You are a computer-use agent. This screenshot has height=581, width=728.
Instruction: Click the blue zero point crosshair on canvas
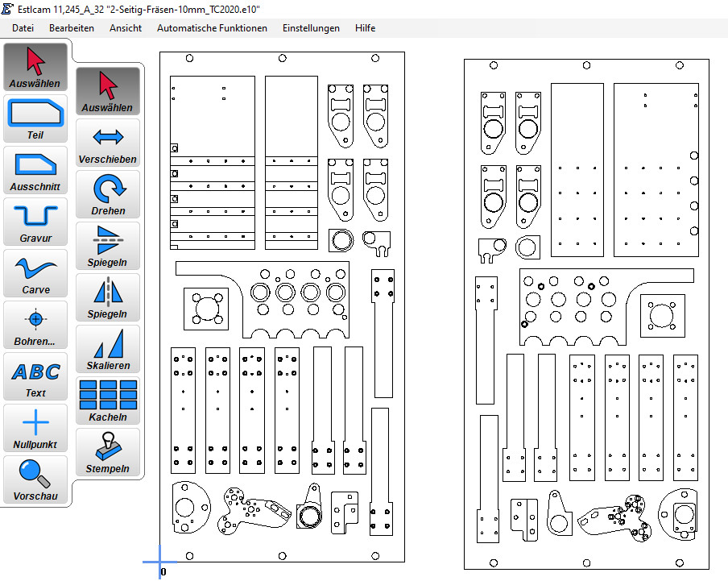click(159, 562)
